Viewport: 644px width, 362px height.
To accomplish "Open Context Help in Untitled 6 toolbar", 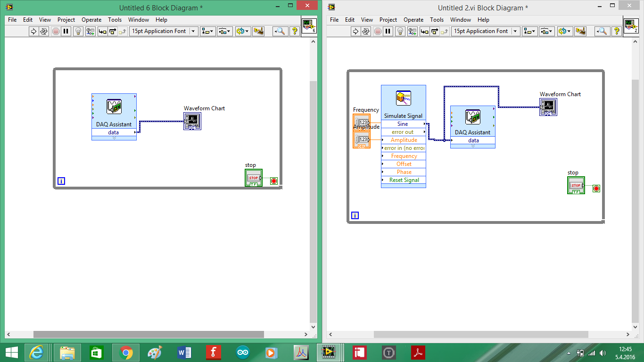I will pyautogui.click(x=295, y=31).
